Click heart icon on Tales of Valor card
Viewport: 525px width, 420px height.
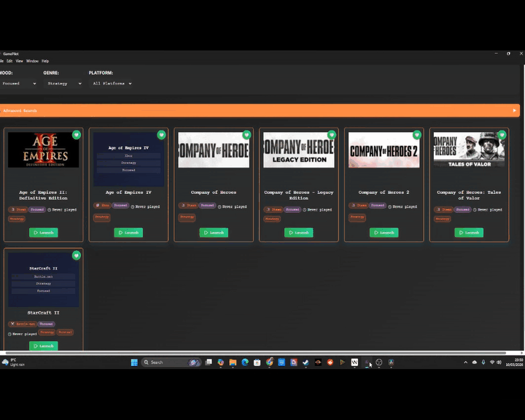coord(502,135)
